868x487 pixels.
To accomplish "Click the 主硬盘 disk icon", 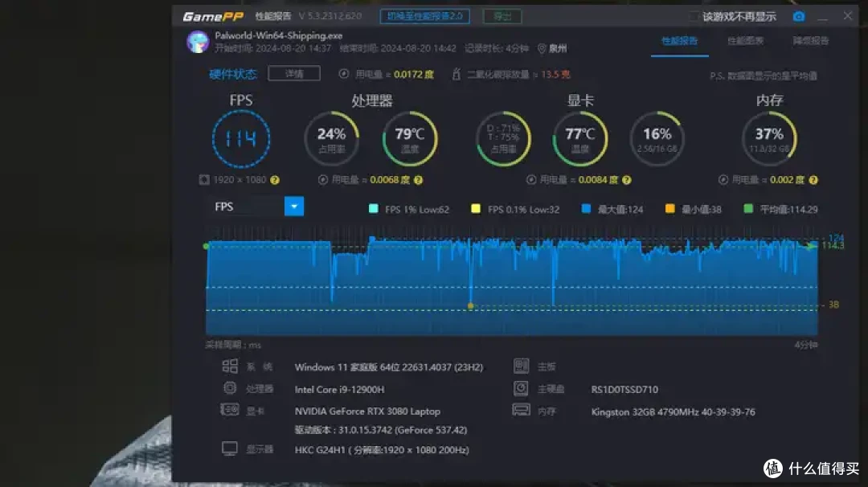I will click(x=521, y=388).
